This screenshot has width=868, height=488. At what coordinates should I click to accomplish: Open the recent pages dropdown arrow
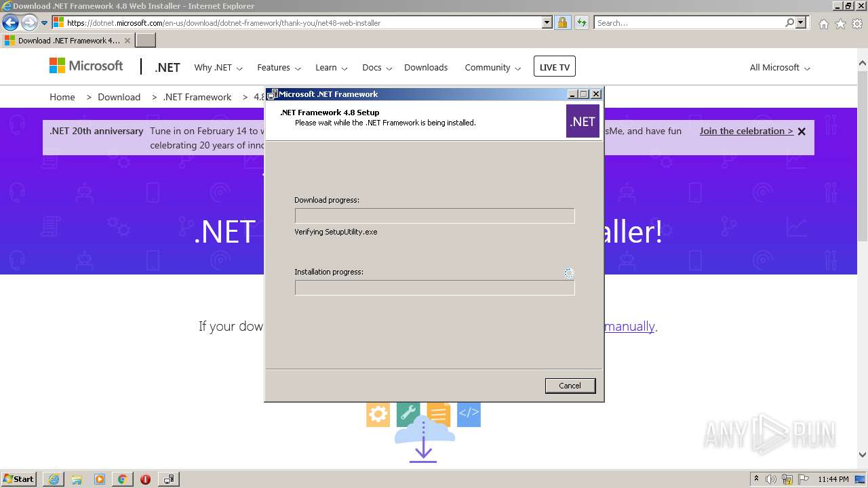coord(45,23)
